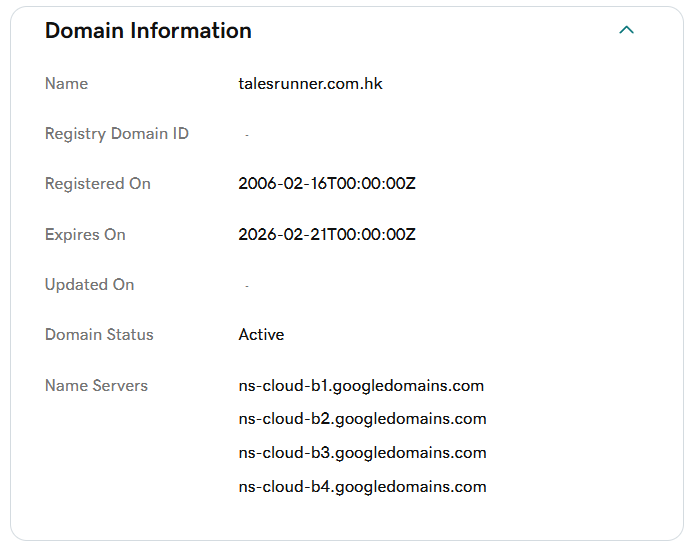Click the Registry Domain ID label
Image resolution: width=693 pixels, height=547 pixels.
[116, 134]
